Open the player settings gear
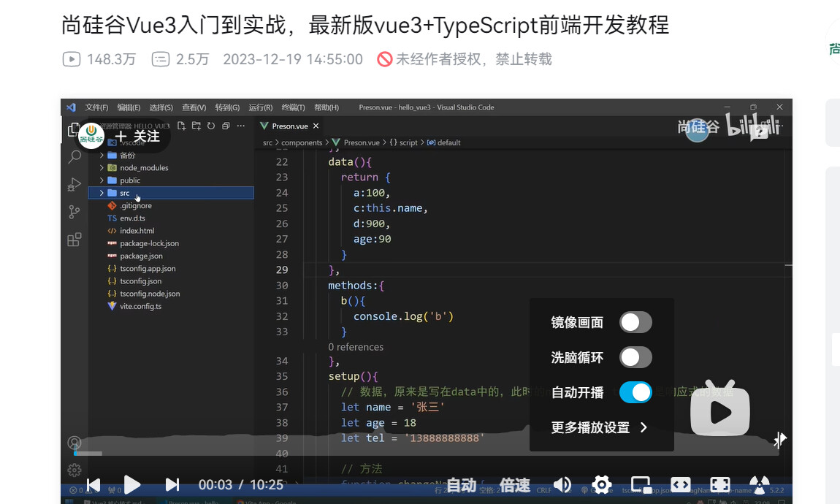Viewport: 840px width, 504px height. point(601,485)
